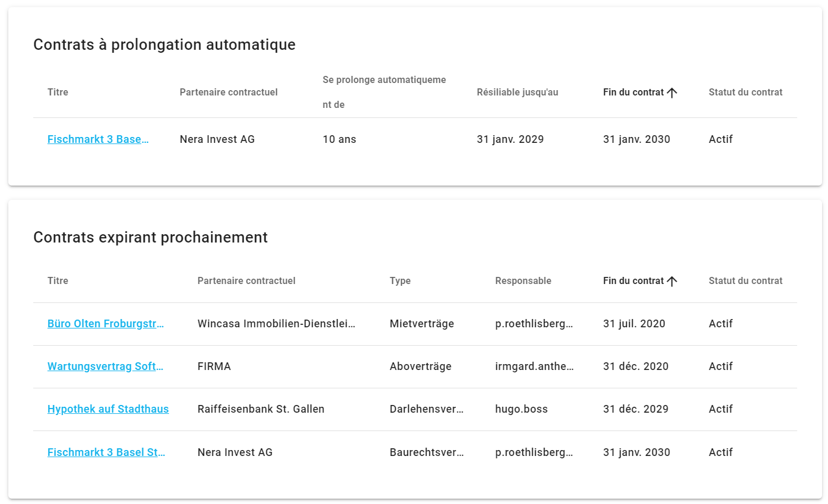Screen dimensions: 828x504
Task: Open the Hypothek auf Stadthaus link
Action: 108,409
